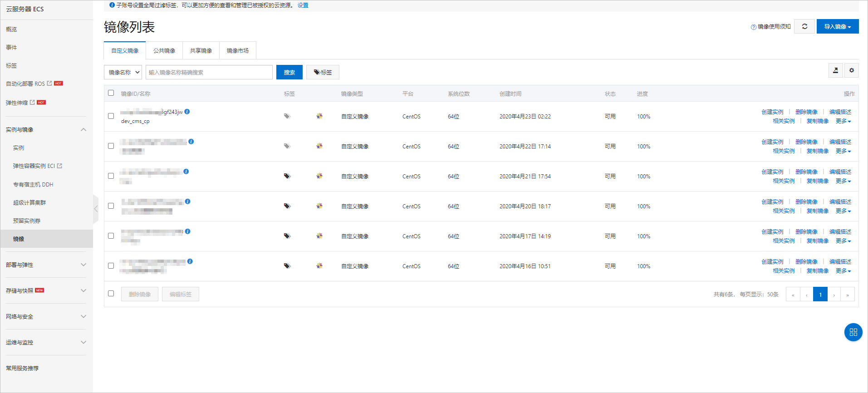868x393 pixels.
Task: Click the export list icon above table
Action: [835, 70]
